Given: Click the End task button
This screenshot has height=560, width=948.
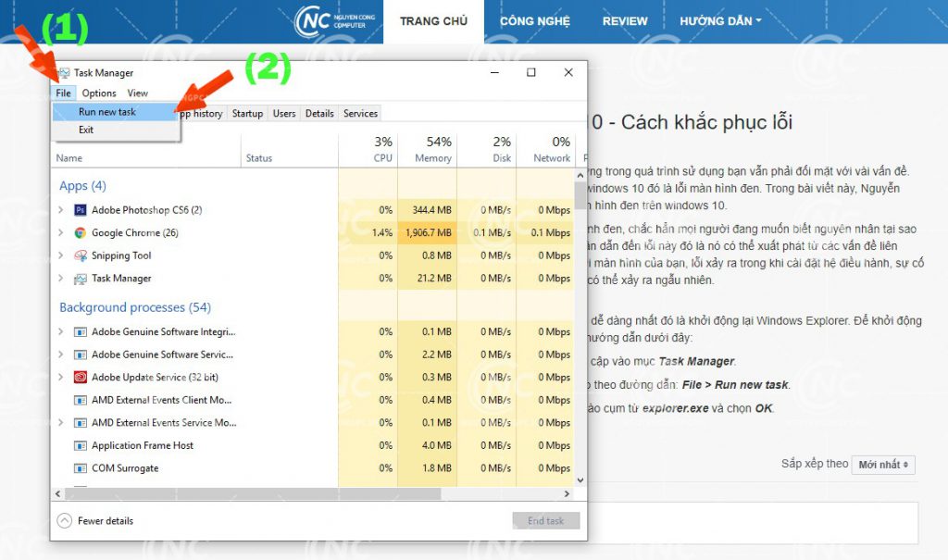Looking at the screenshot, I should [x=546, y=521].
